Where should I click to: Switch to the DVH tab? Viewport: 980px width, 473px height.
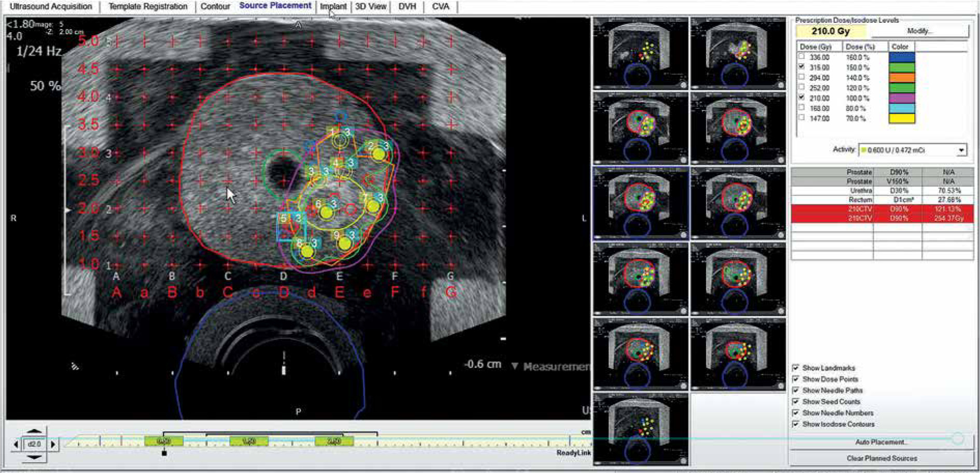(407, 7)
